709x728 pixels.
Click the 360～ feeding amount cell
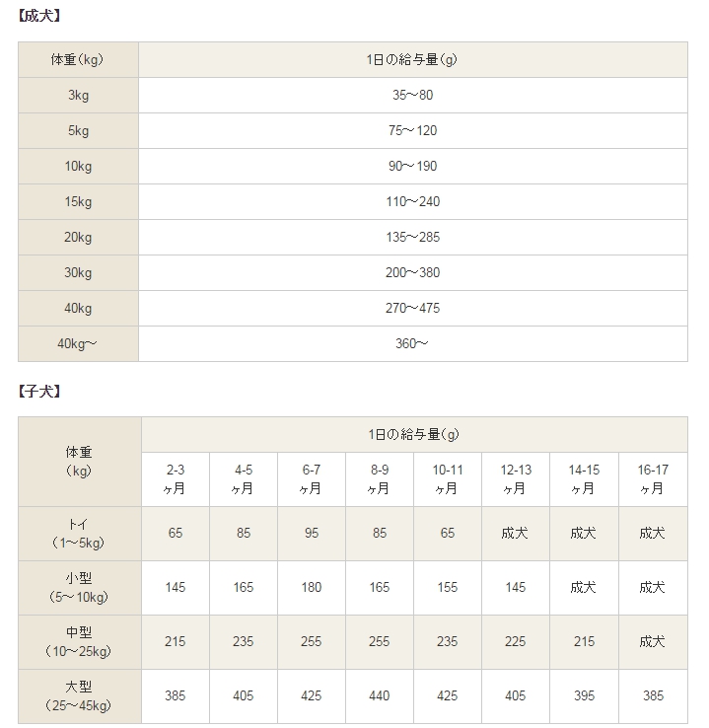(x=412, y=344)
